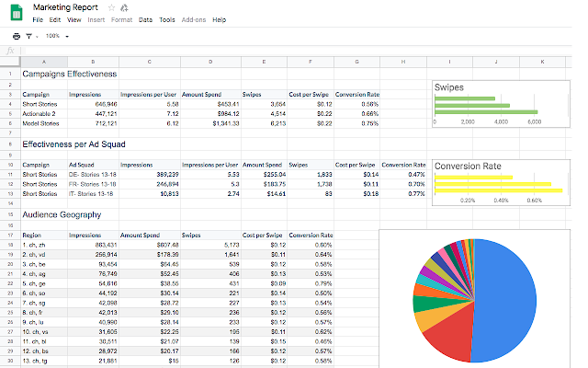Screen dimensions: 588x368
Task: Click the Marketing Report title
Action: tap(65, 7)
